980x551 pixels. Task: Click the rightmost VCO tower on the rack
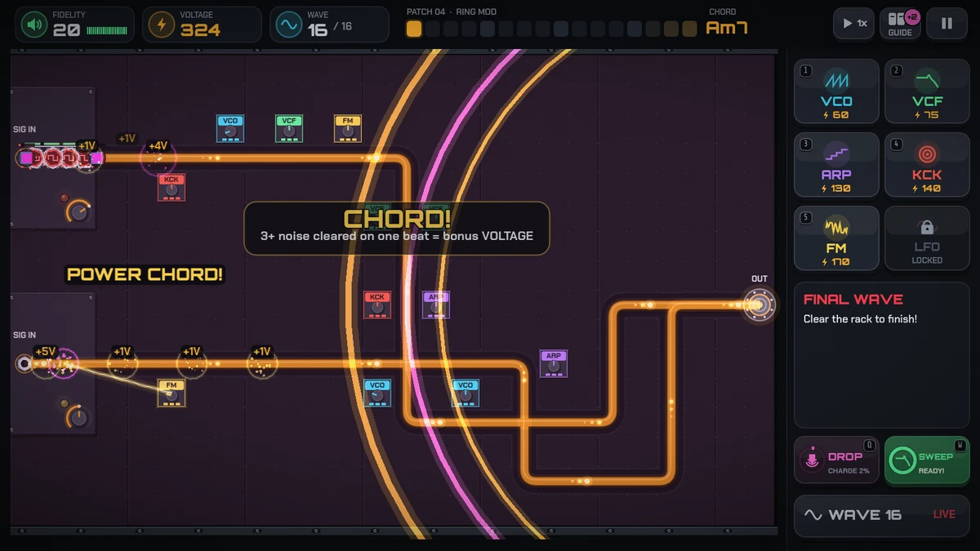(x=465, y=393)
